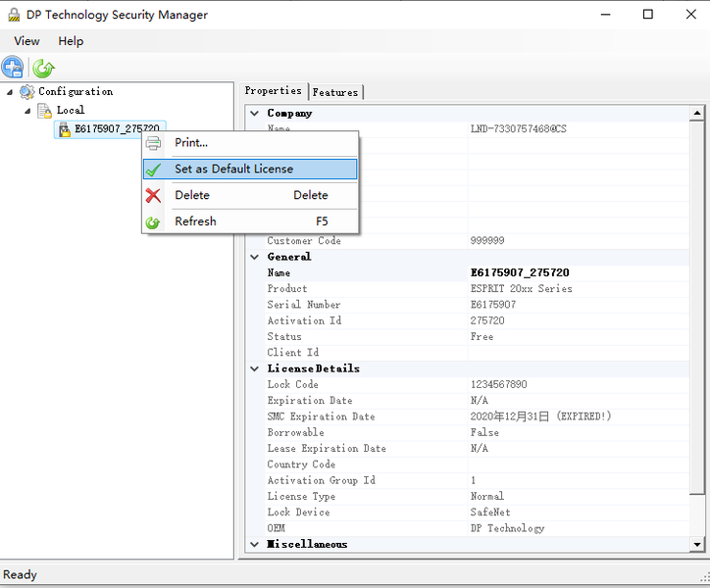Viewport: 710px width, 588px height.
Task: Click the License Type value Normal
Action: point(487,497)
